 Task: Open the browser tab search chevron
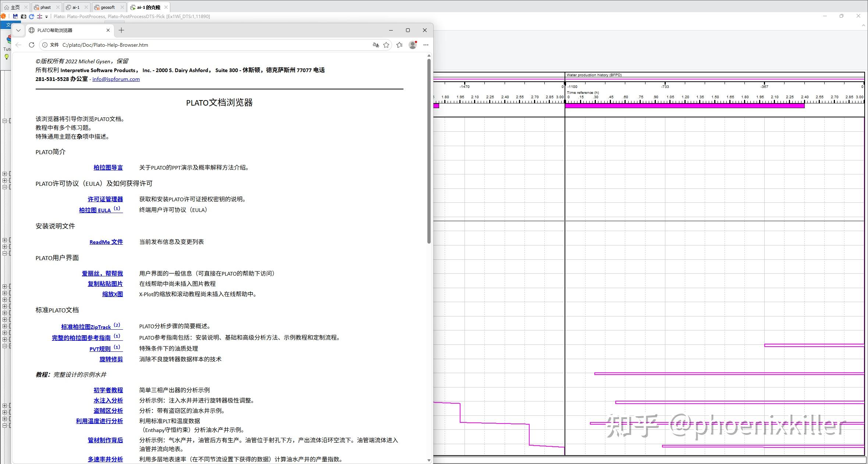(18, 30)
